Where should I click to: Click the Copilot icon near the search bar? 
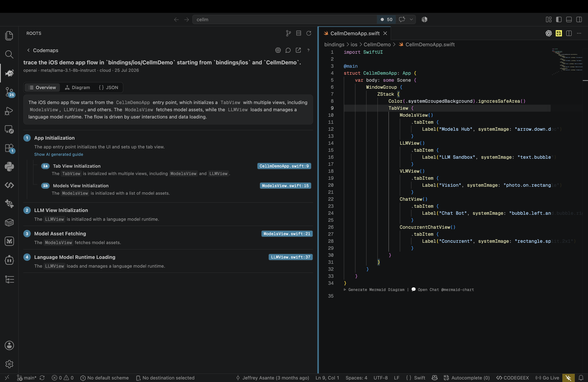(x=424, y=19)
